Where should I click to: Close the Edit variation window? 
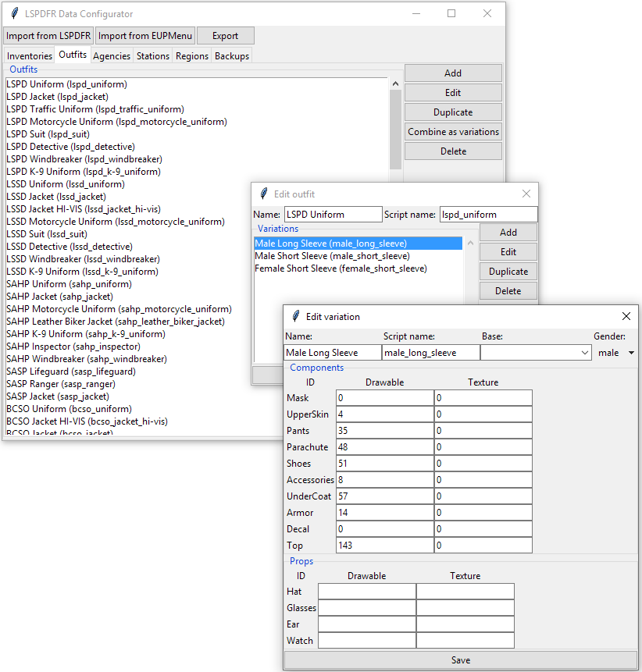click(626, 316)
